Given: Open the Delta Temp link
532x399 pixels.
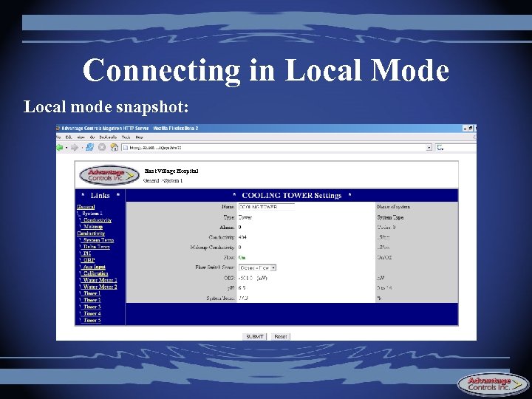Looking at the screenshot, I should 97,247.
